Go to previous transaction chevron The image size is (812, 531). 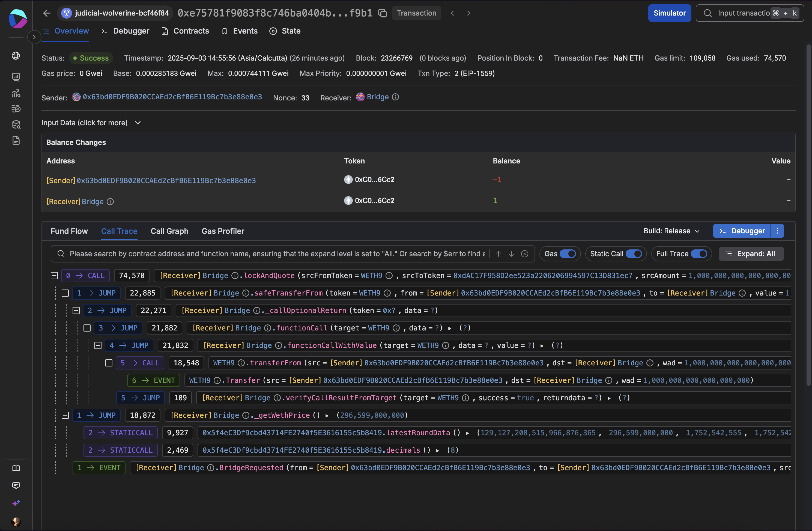[x=452, y=13]
